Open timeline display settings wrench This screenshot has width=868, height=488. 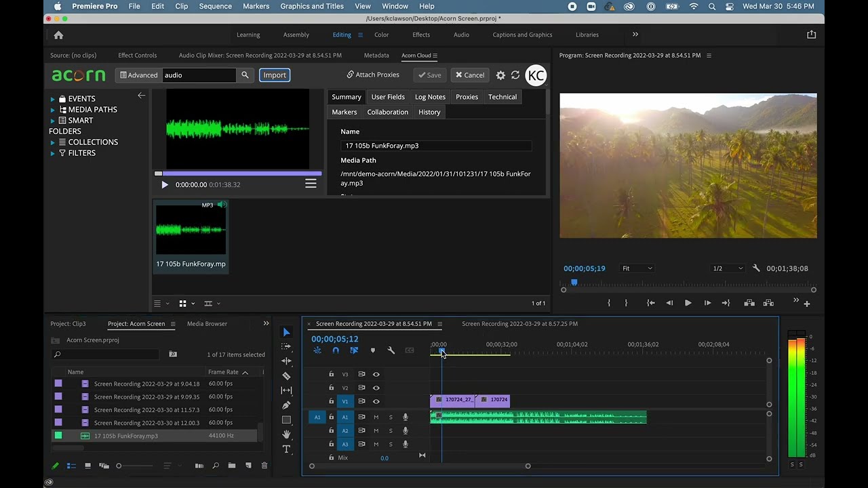(x=391, y=350)
